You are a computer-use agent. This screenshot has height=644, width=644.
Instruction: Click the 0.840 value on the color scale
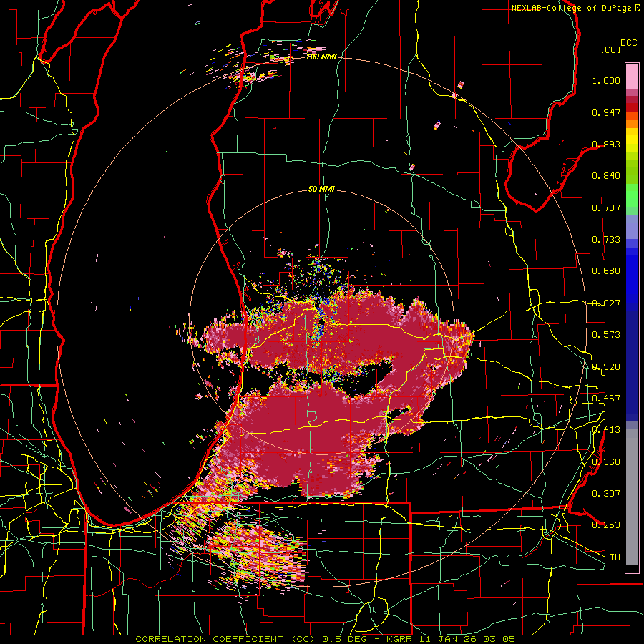coord(606,176)
